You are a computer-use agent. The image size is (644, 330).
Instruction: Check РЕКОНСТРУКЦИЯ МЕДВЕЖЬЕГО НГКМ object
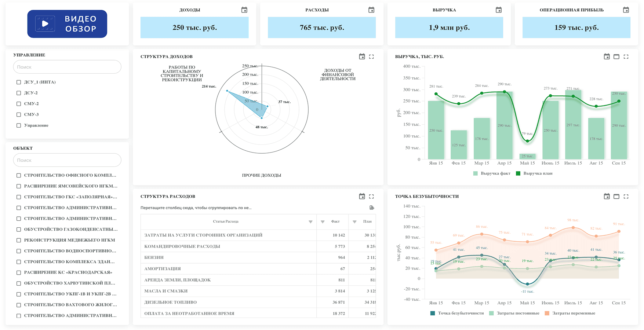click(19, 240)
